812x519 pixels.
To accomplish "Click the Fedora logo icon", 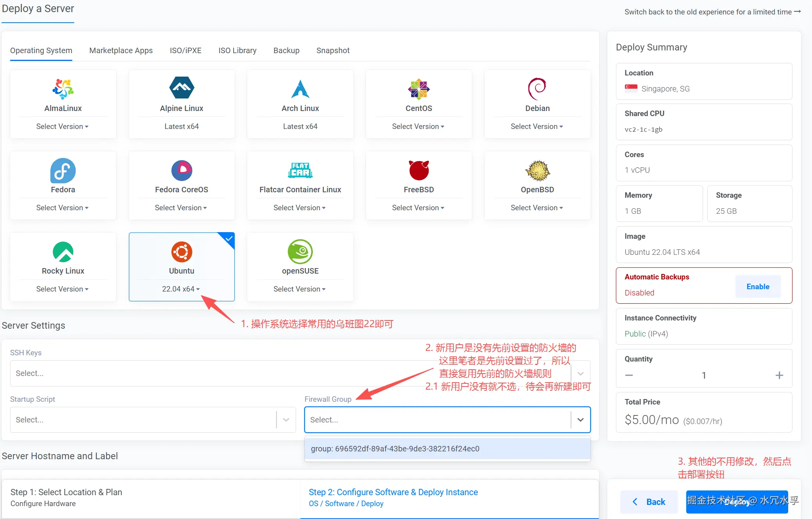I will [x=63, y=170].
